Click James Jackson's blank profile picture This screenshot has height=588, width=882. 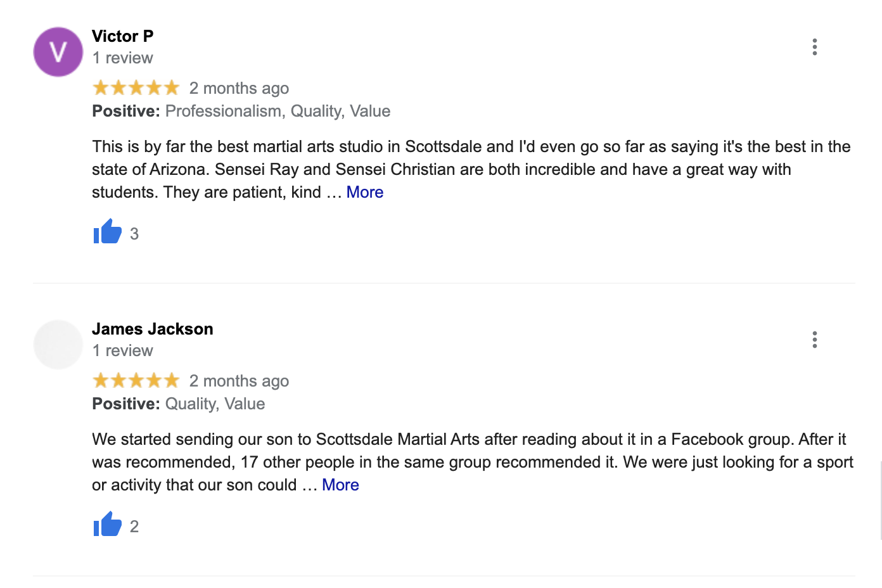pos(58,345)
